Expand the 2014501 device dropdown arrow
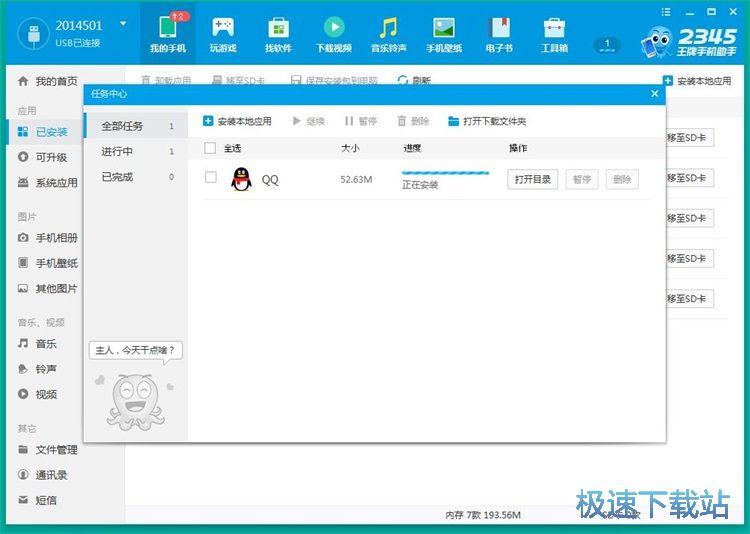 coord(123,23)
